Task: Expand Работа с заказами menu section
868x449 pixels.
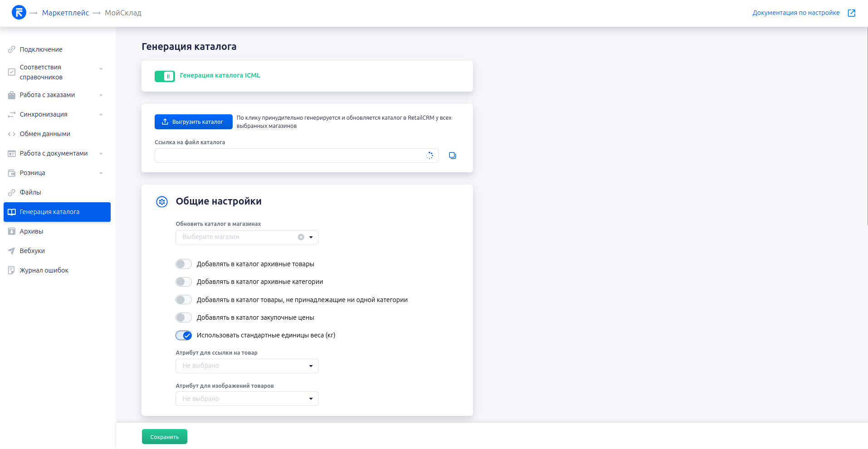Action: (47, 95)
